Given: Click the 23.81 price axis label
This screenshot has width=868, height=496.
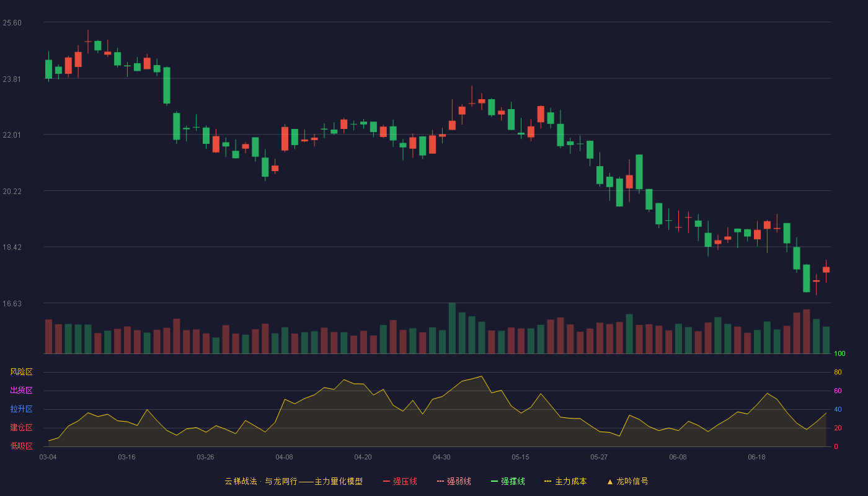Looking at the screenshot, I should click(x=12, y=79).
